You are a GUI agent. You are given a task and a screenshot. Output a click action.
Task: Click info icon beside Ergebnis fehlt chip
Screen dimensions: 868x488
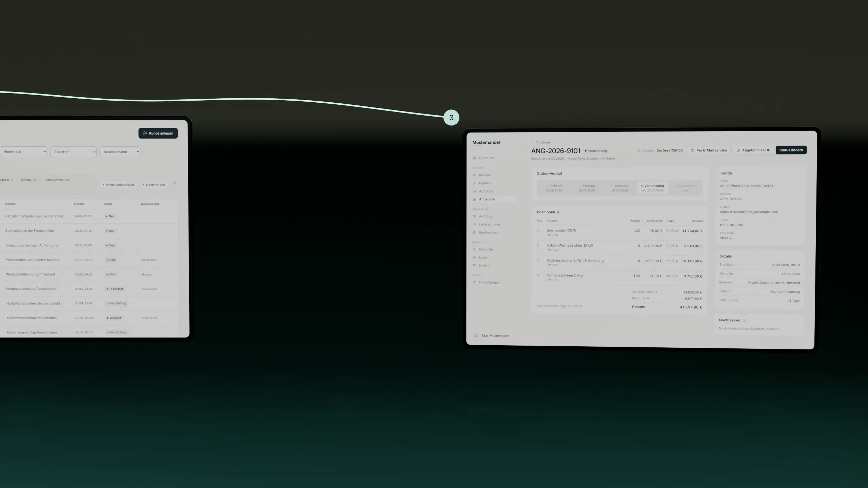click(x=175, y=183)
